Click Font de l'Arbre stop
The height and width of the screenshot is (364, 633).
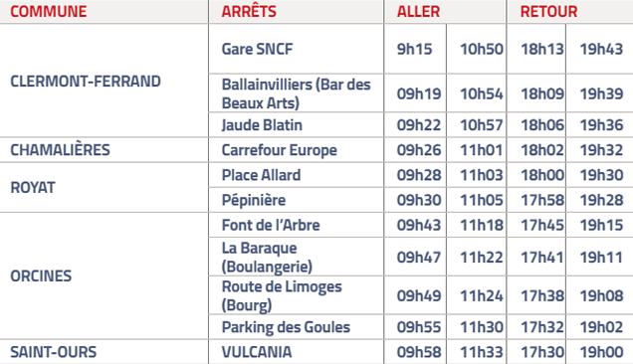click(271, 225)
